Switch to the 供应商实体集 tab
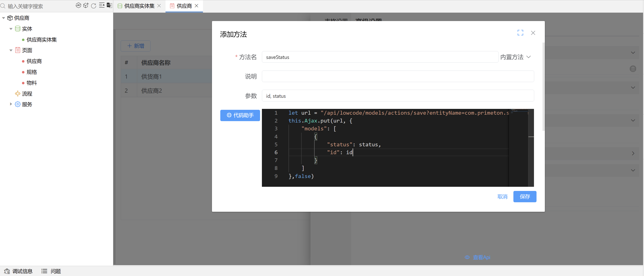This screenshot has width=644, height=276. 139,6
